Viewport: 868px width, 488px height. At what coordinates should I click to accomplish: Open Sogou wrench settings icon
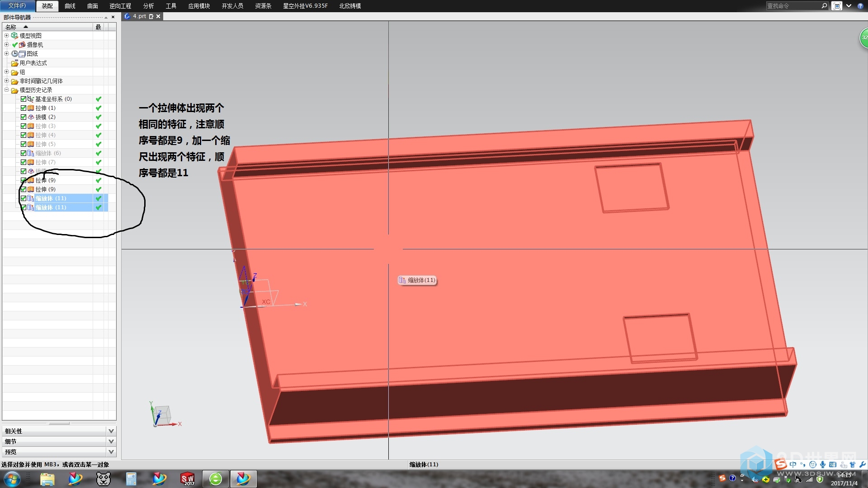[x=862, y=465]
